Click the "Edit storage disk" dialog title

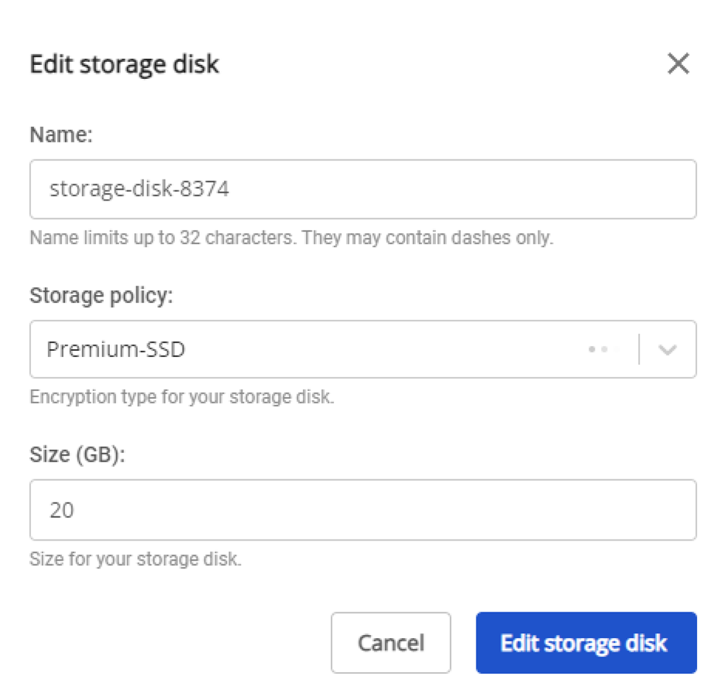pos(124,63)
